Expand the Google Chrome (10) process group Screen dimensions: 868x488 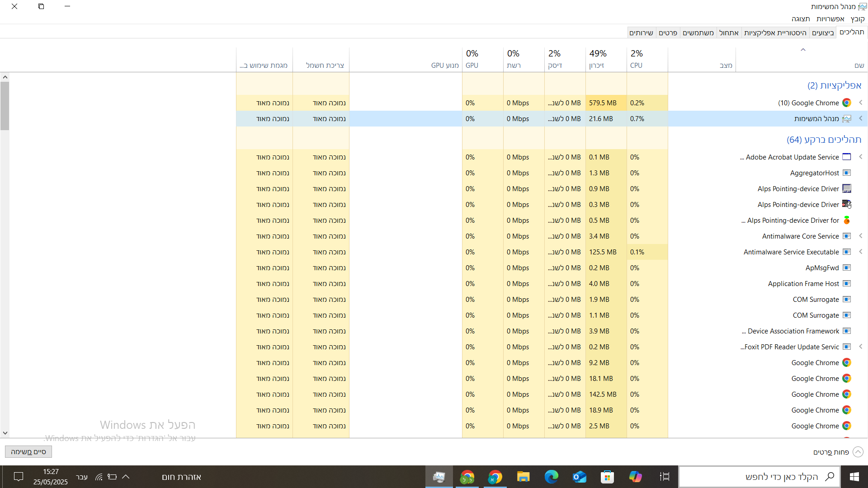(861, 103)
